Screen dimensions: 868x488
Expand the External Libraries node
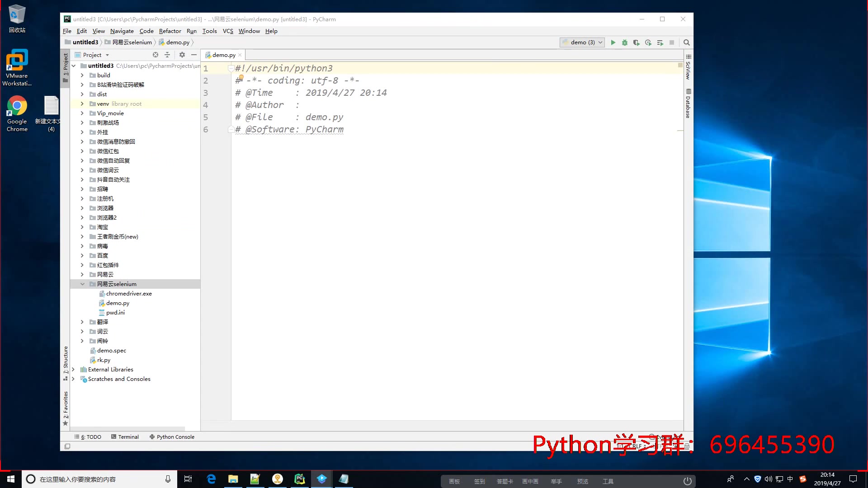tap(73, 370)
